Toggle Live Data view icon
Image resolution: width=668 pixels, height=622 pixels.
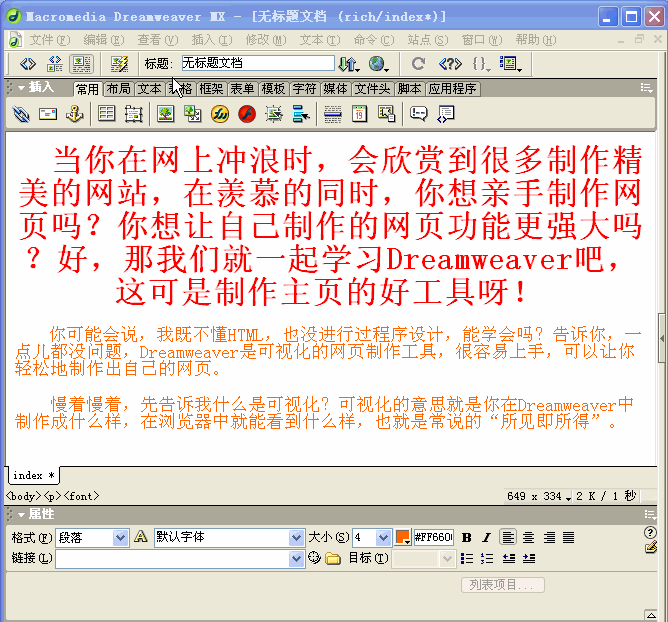tap(119, 64)
